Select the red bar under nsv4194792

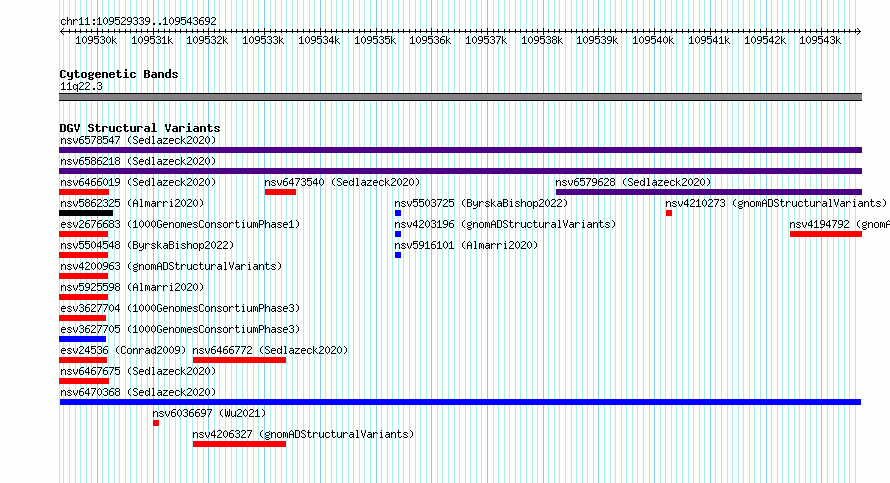826,234
